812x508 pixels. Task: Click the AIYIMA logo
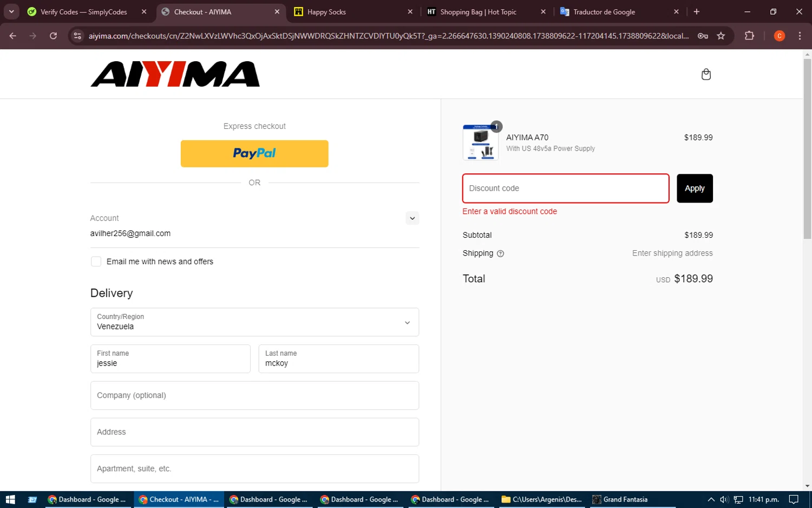pyautogui.click(x=175, y=74)
